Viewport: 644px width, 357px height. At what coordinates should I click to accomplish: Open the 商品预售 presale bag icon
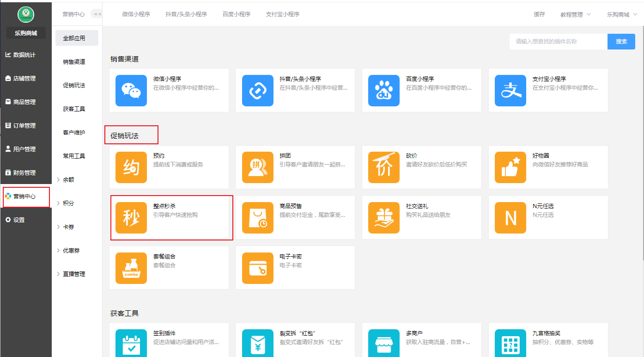258,218
